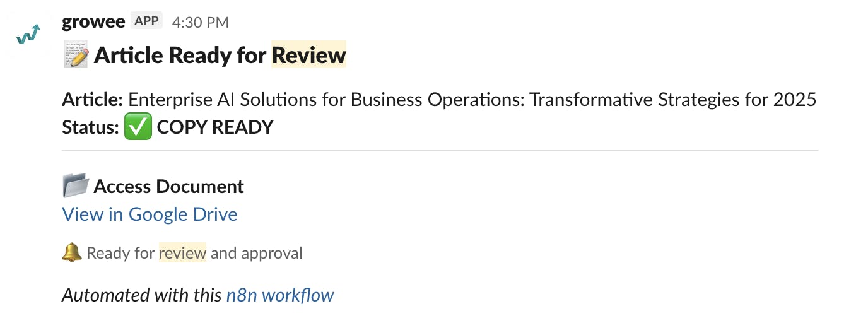This screenshot has width=868, height=328.
Task: Click the bold Status: label
Action: coord(90,127)
